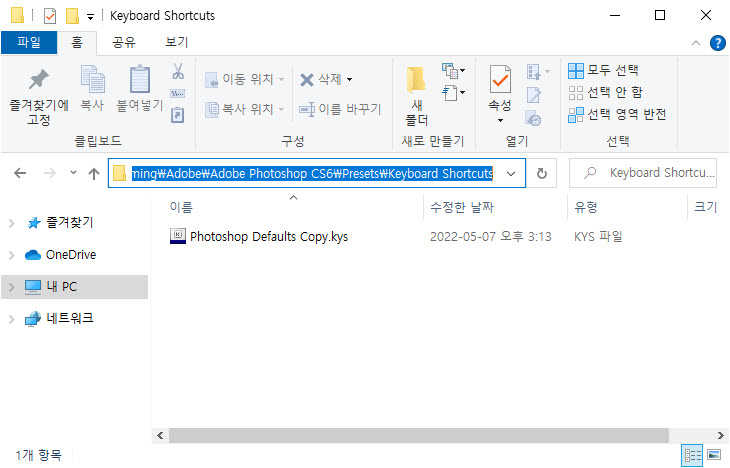Click the Help question mark icon
This screenshot has height=468, width=730.
click(717, 43)
